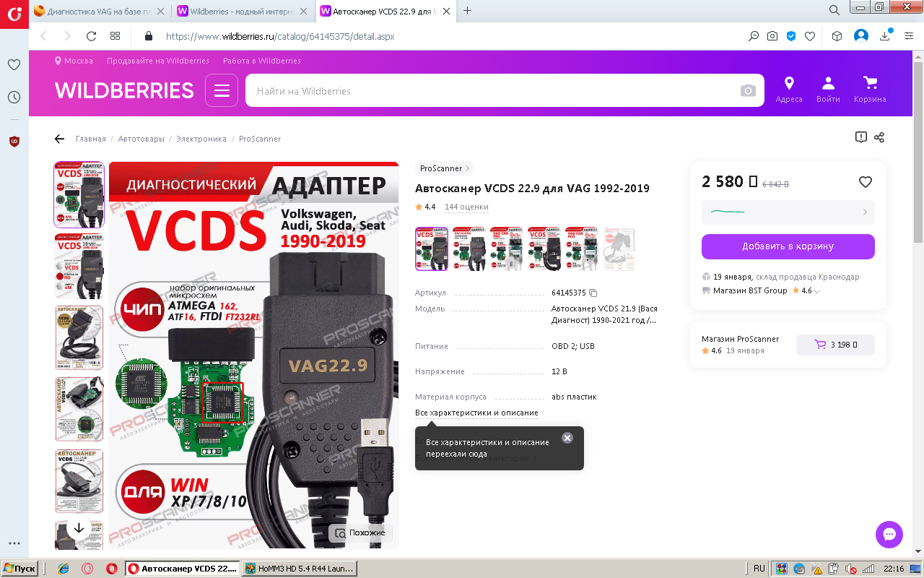Click Добавить в корзину button

[788, 246]
